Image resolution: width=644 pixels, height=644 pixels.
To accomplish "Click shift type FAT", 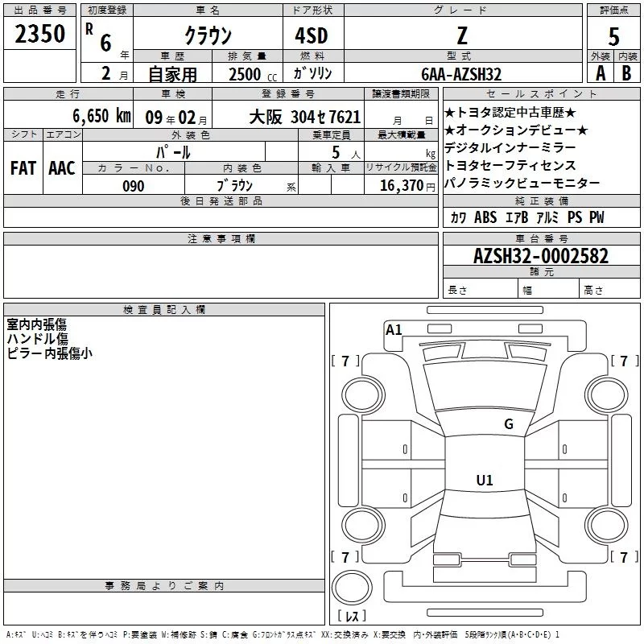I will (x=23, y=168).
